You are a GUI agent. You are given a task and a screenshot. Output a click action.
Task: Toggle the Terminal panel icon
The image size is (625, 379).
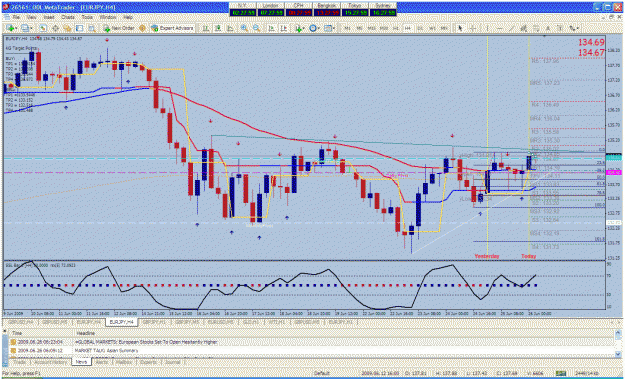tap(80, 28)
